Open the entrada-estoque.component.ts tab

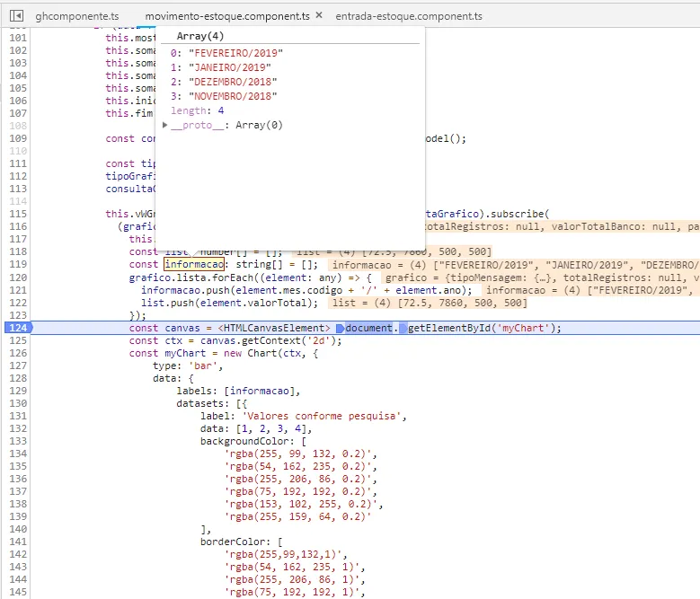(x=408, y=16)
